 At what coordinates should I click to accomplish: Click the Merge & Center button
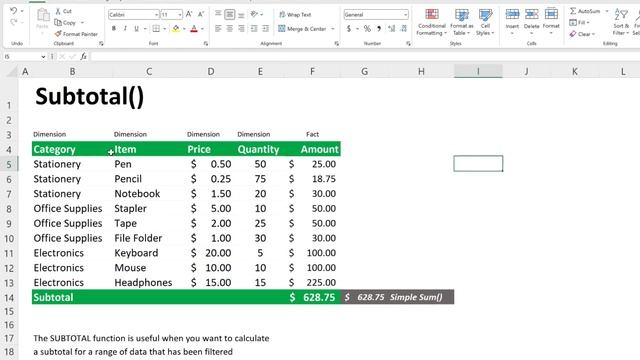302,29
